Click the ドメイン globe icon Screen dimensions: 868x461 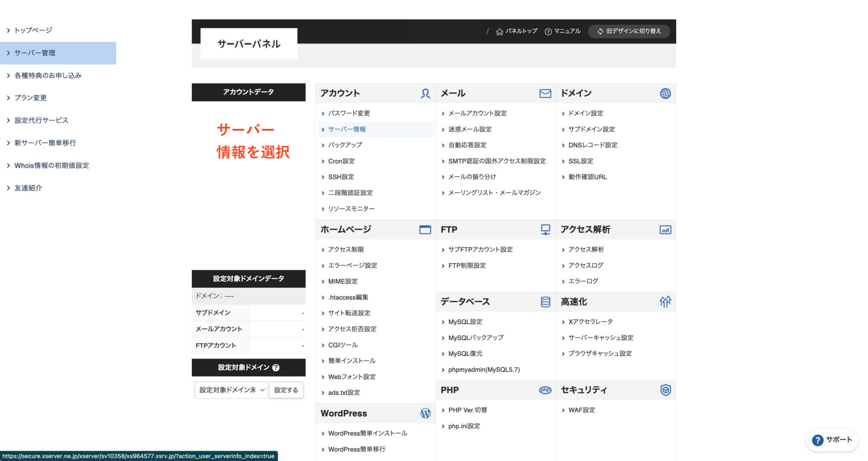665,94
